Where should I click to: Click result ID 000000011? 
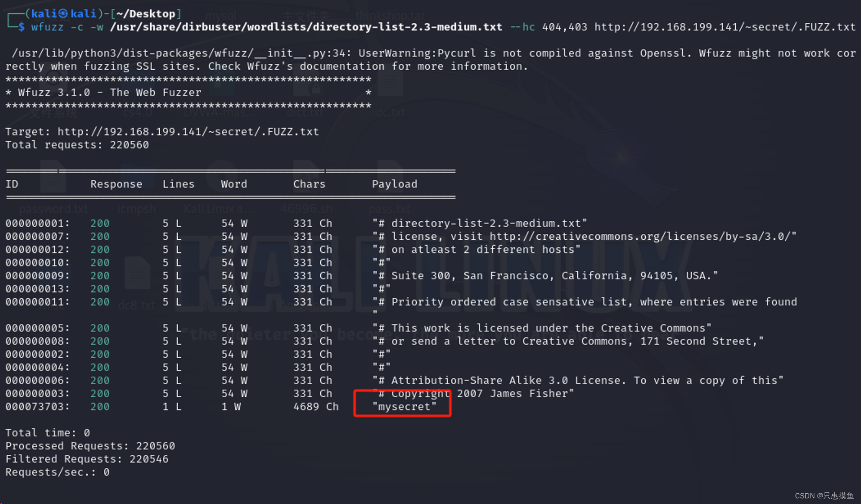[x=37, y=302]
